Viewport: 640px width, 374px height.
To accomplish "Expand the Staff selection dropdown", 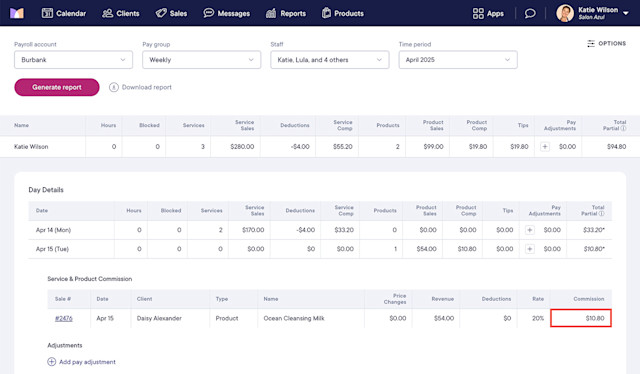I will point(330,60).
